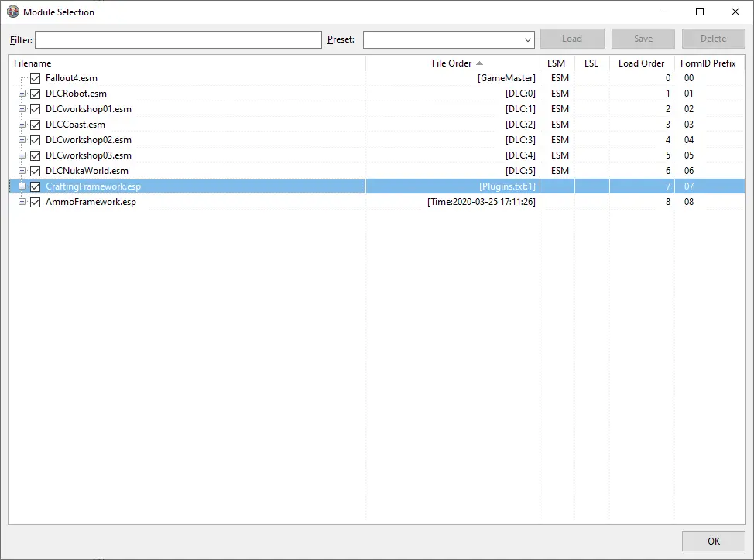754x560 pixels.
Task: Expand the AmmoFramework.esp tree node
Action: tap(22, 201)
